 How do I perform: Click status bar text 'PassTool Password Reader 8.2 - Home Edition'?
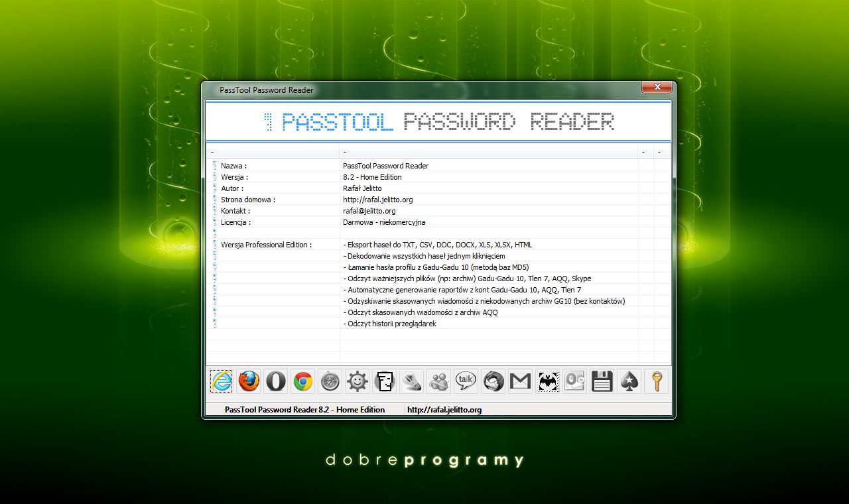(305, 410)
